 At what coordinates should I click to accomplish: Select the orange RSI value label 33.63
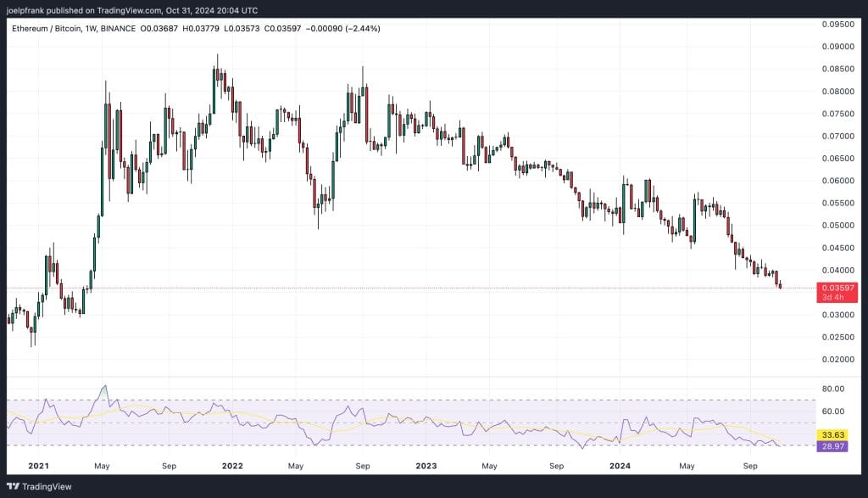(832, 435)
